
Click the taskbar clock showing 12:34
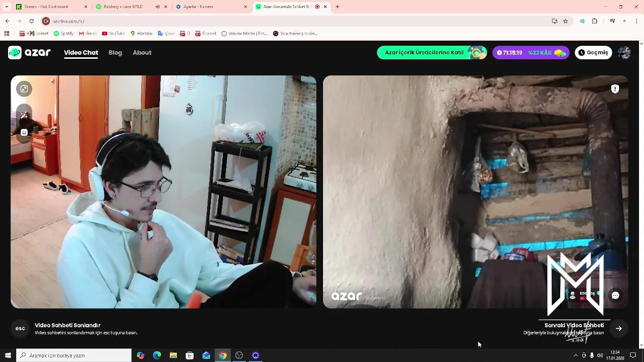click(615, 355)
